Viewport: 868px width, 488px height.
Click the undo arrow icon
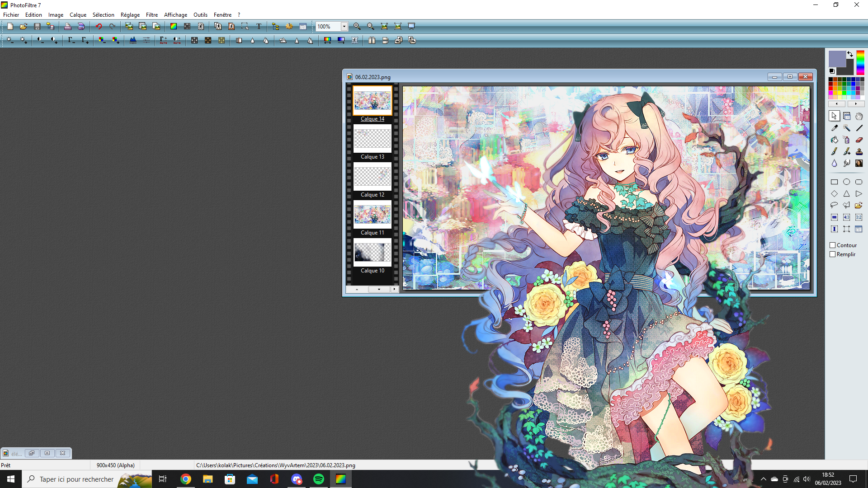(x=99, y=26)
